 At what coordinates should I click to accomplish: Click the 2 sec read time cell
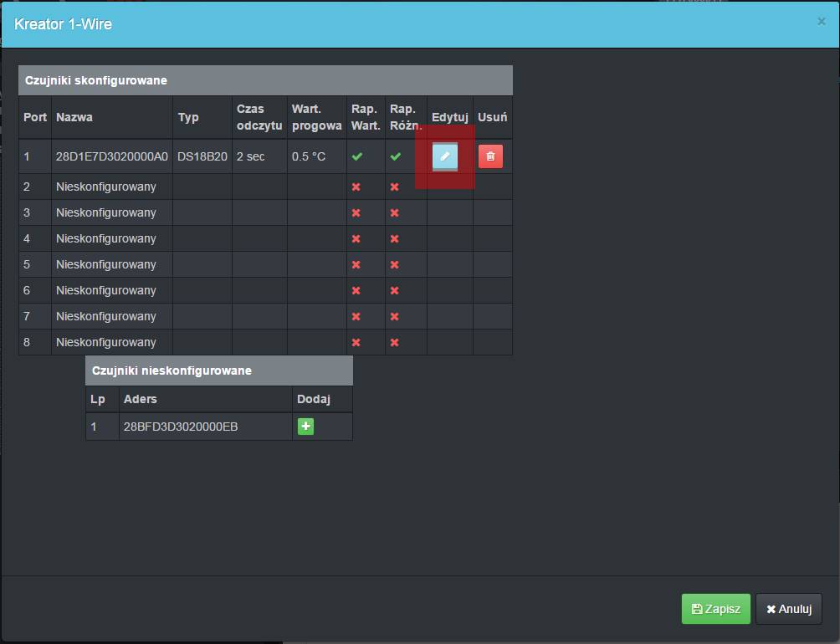(250, 156)
